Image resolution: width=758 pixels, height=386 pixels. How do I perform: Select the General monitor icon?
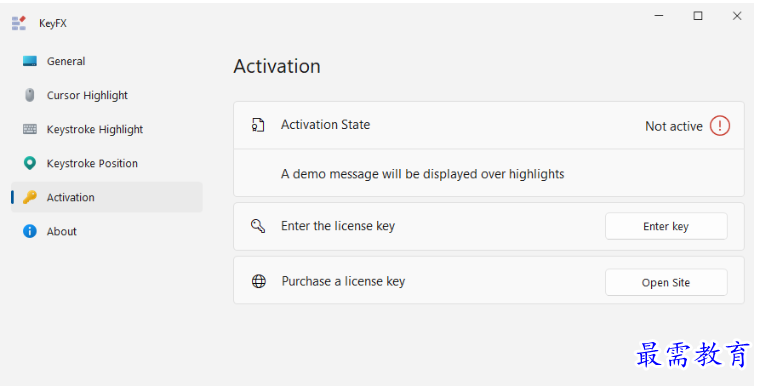tap(29, 61)
